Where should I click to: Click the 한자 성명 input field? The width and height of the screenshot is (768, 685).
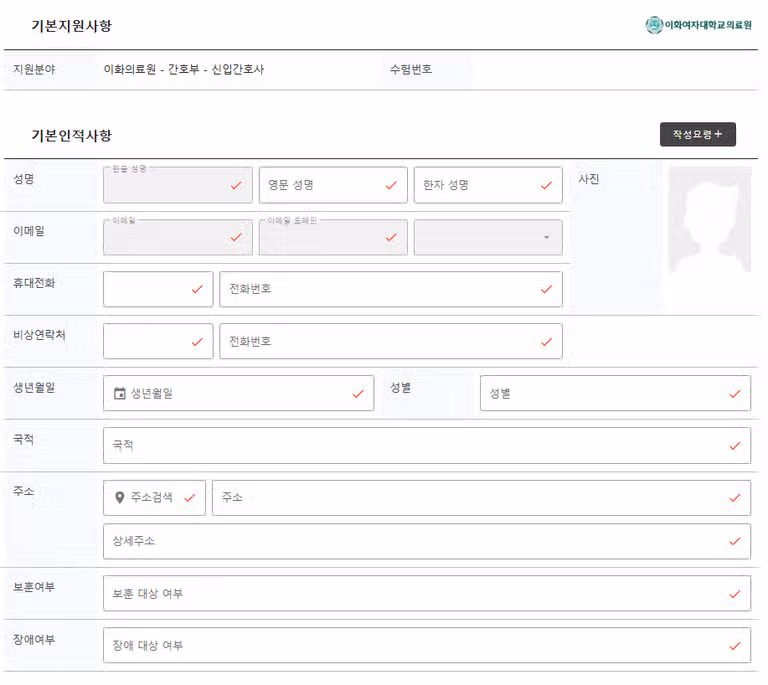click(488, 185)
